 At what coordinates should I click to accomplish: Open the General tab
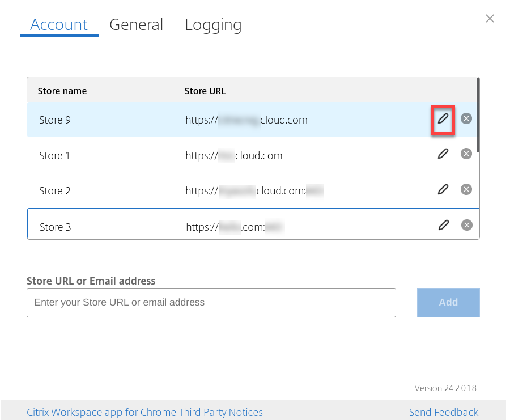point(136,25)
